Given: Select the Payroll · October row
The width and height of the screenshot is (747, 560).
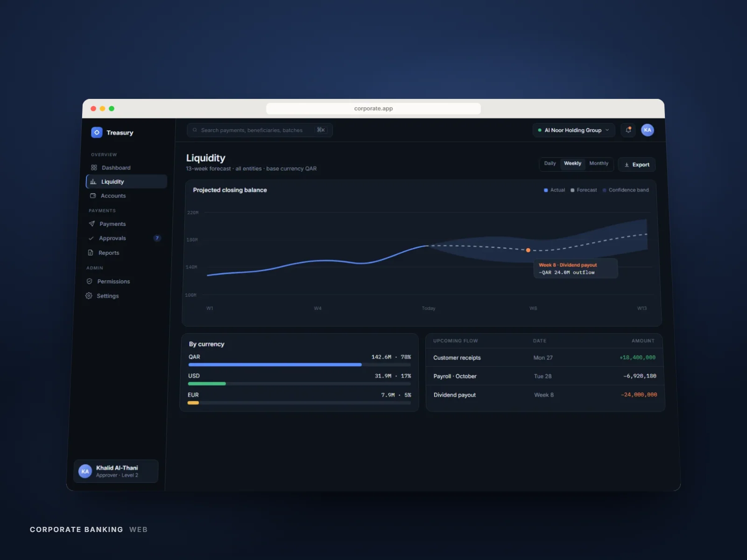Looking at the screenshot, I should click(545, 376).
